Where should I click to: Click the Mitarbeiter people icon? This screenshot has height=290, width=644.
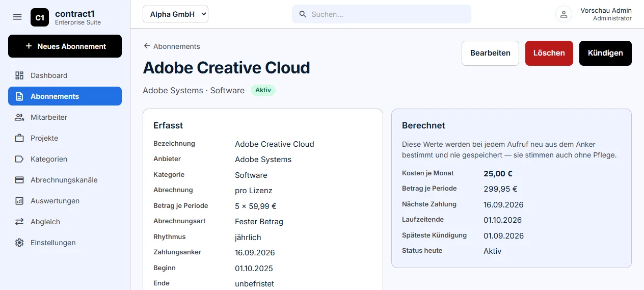pyautogui.click(x=19, y=117)
